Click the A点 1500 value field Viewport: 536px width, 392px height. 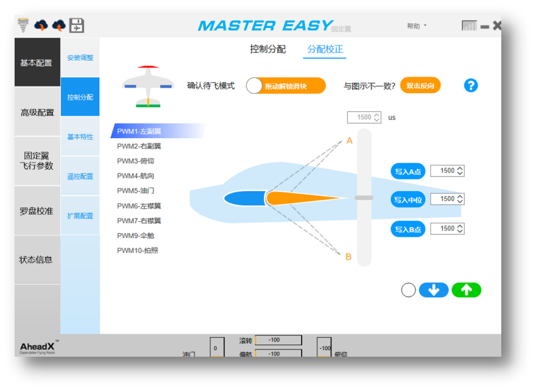pos(447,171)
